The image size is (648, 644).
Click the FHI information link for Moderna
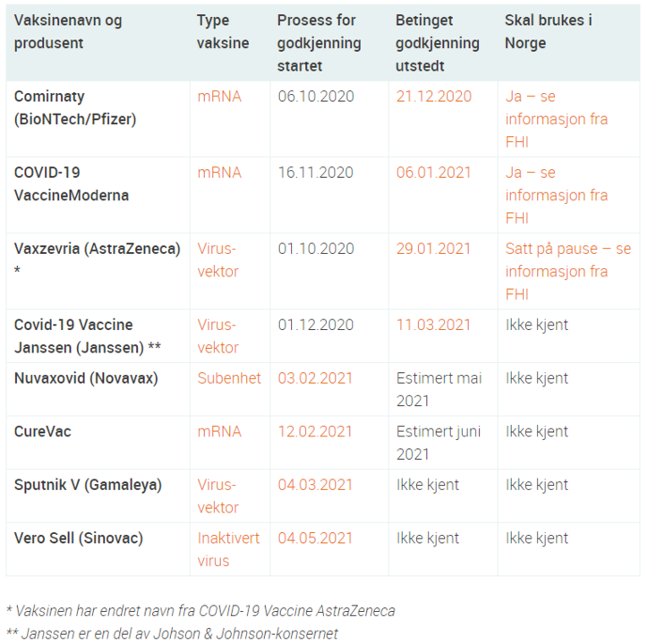556,195
